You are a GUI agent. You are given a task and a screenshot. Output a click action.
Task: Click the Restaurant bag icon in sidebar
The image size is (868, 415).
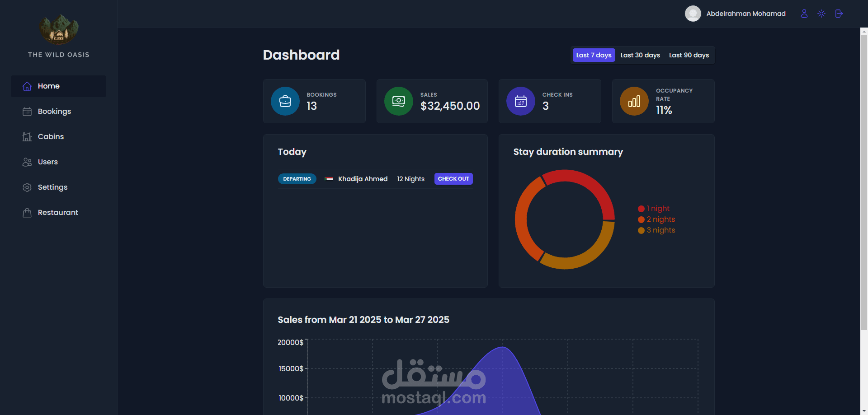pos(27,213)
